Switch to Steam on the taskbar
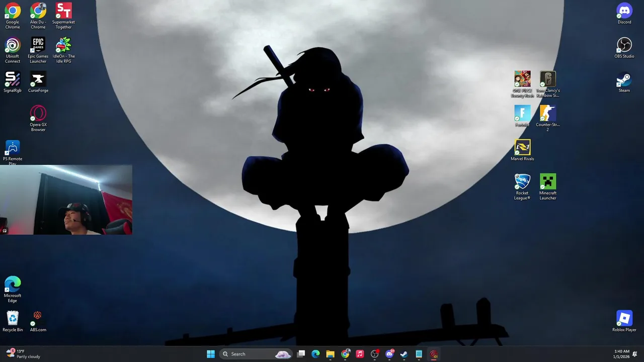This screenshot has height=362, width=644. [404, 354]
